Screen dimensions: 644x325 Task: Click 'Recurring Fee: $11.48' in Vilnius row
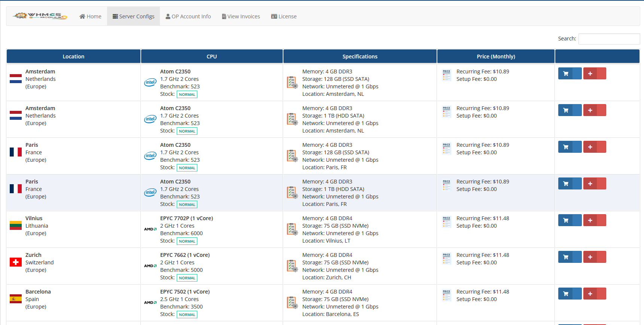483,218
